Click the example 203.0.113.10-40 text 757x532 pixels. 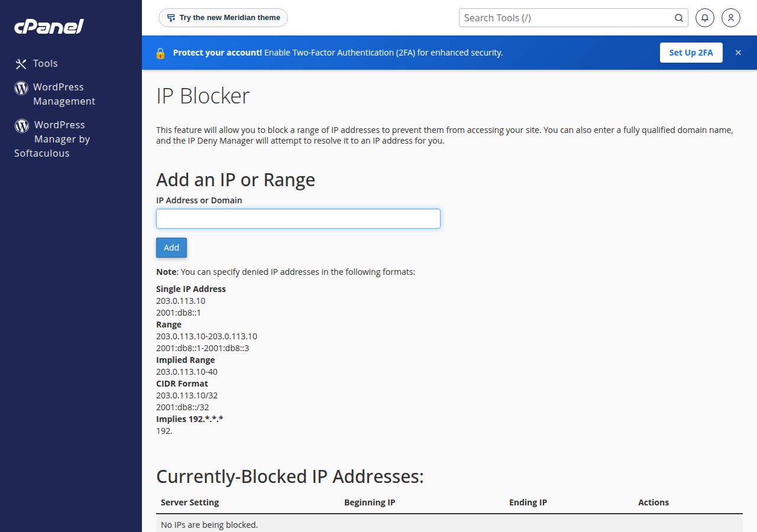(187, 372)
